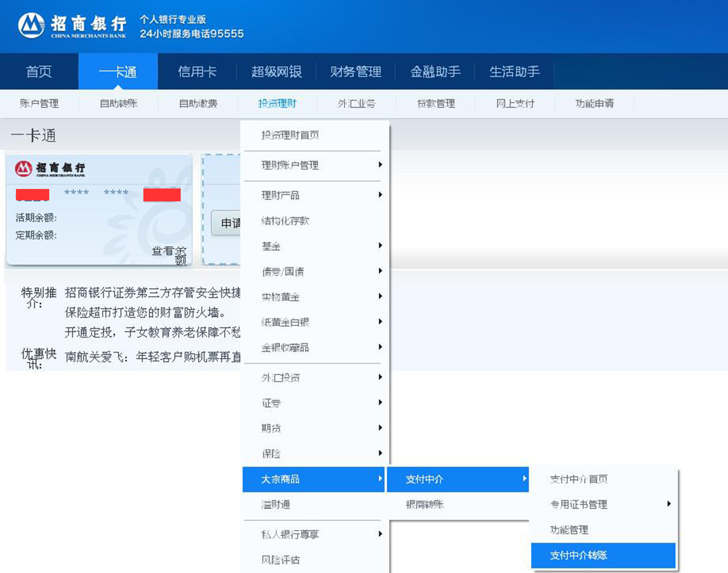Open 功能管理 menu entry

(x=569, y=530)
